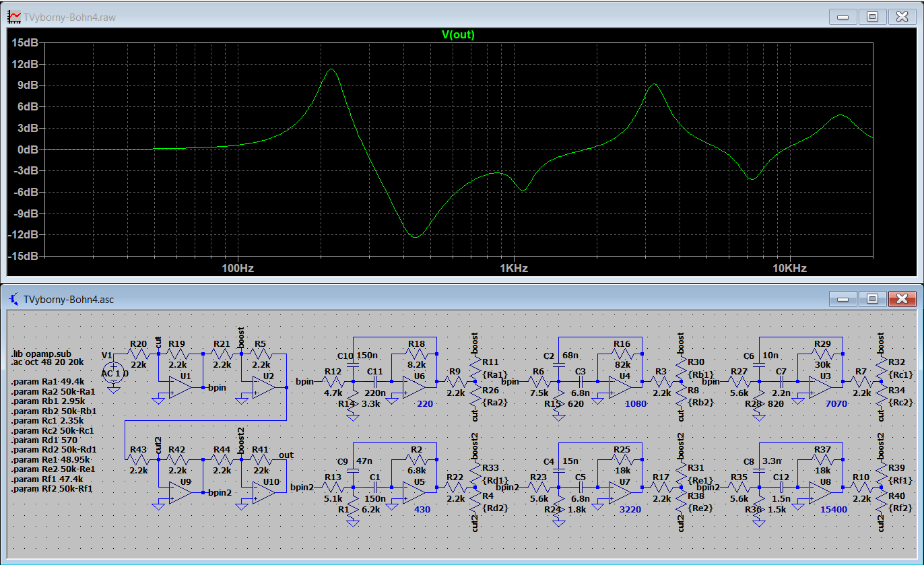Click the blue 15400 frequency label
Image resolution: width=924 pixels, height=565 pixels.
tap(834, 510)
